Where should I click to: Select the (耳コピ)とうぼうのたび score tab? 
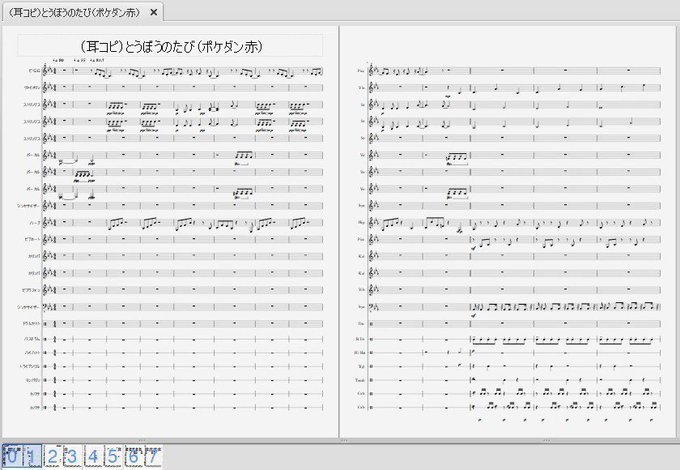[x=82, y=12]
